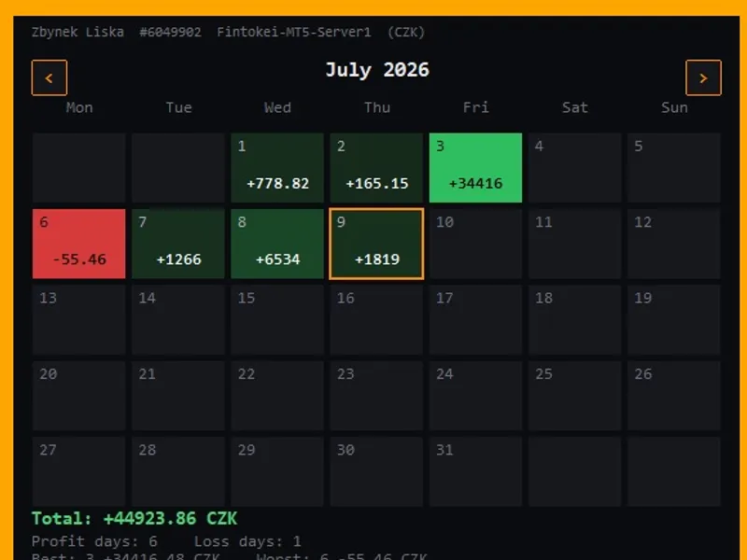Select the July 21 day cell
Viewport: 747px width, 560px height.
pos(178,396)
